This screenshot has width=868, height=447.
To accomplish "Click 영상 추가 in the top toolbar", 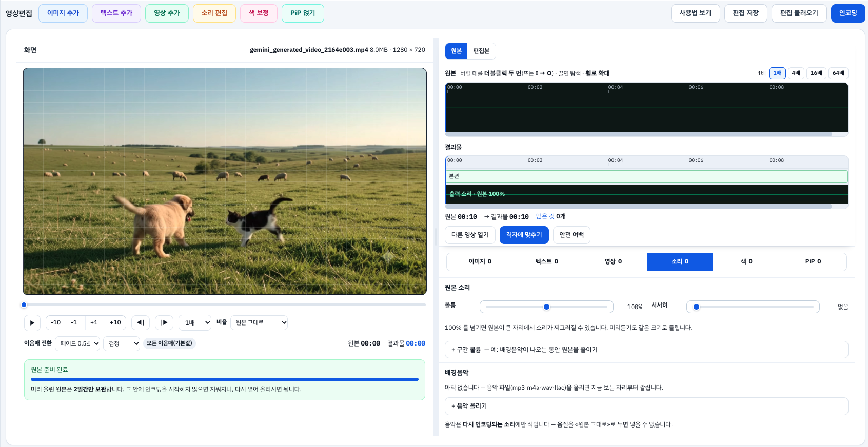I will coord(167,13).
